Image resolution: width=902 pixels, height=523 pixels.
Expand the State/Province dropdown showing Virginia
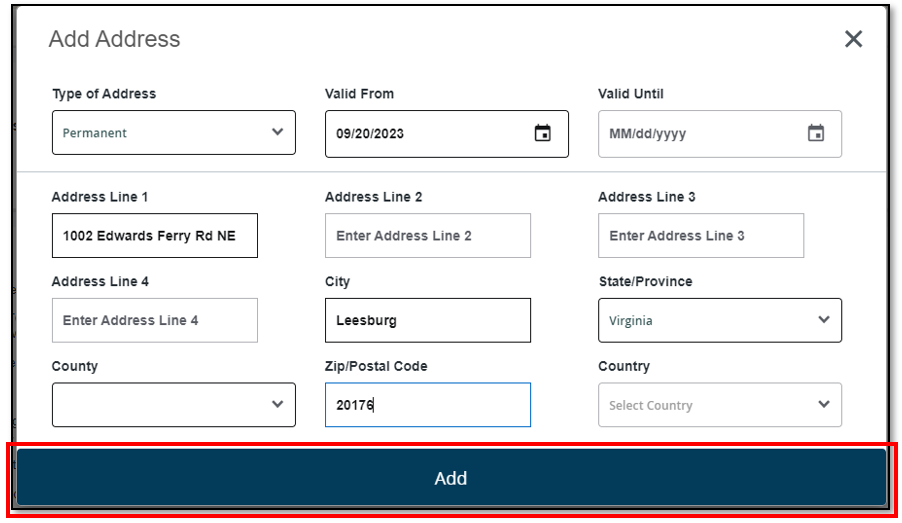click(x=705, y=321)
